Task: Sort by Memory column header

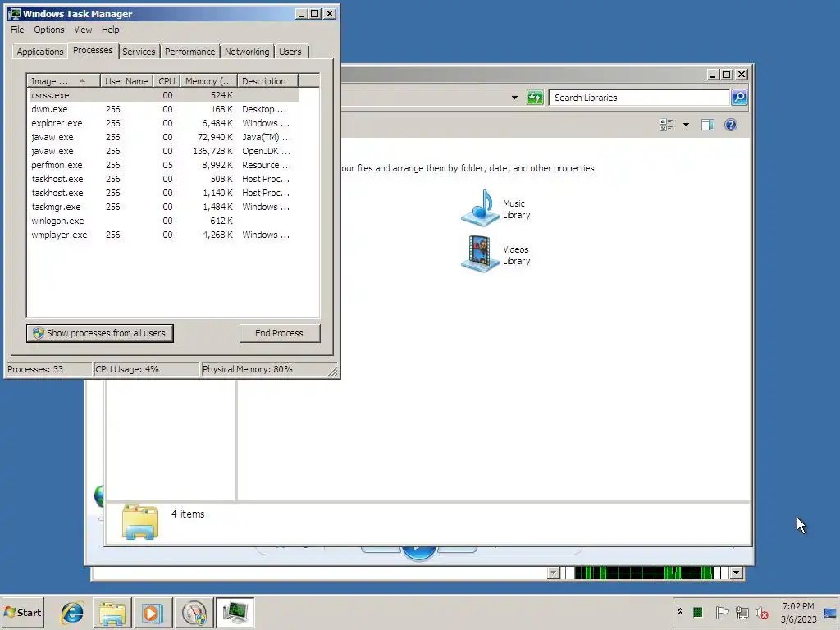Action: [208, 81]
